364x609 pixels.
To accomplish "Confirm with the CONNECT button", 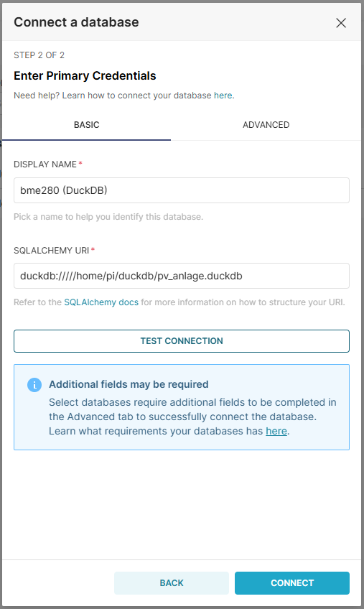I will (x=292, y=583).
